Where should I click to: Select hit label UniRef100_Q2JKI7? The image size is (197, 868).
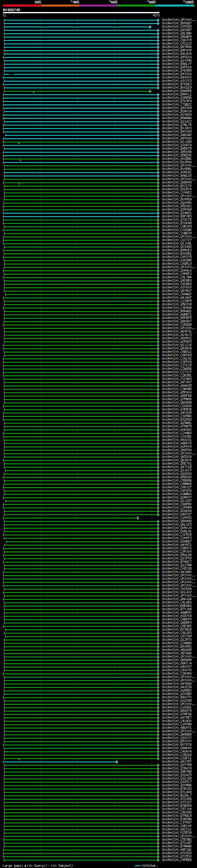[x=177, y=470]
